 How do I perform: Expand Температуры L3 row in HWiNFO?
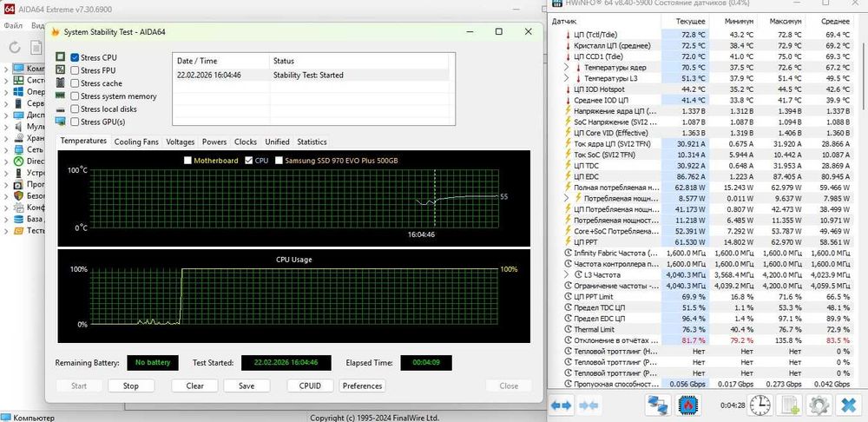pyautogui.click(x=566, y=78)
